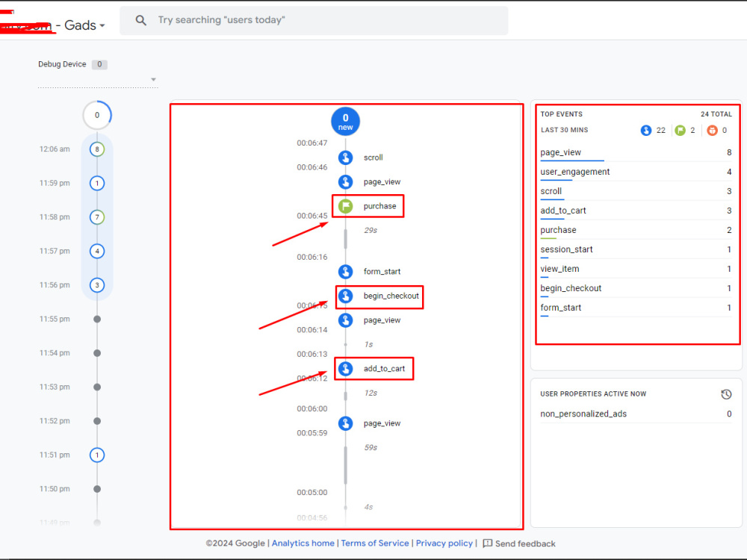Open the form_start event icon
Image resolution: width=747 pixels, height=560 pixels.
pos(345,272)
